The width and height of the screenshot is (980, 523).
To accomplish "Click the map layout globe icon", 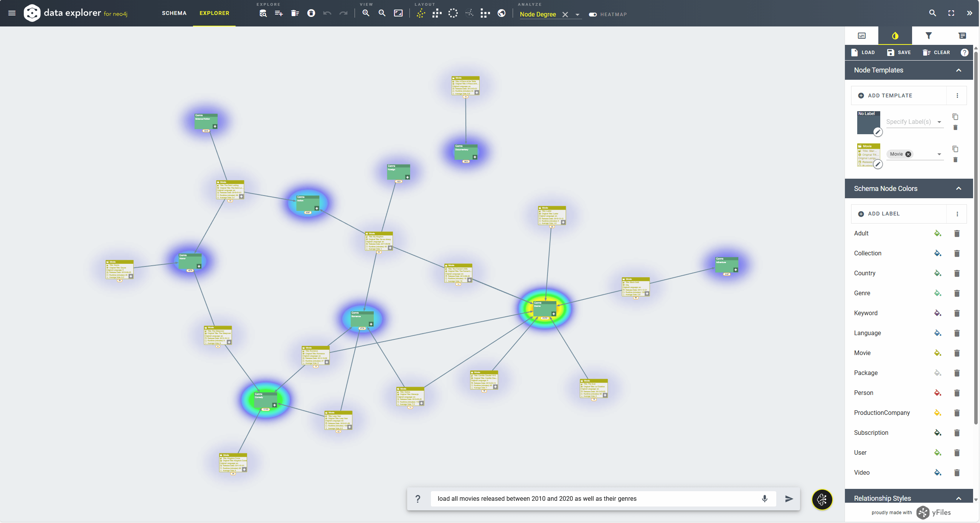I will click(x=502, y=13).
